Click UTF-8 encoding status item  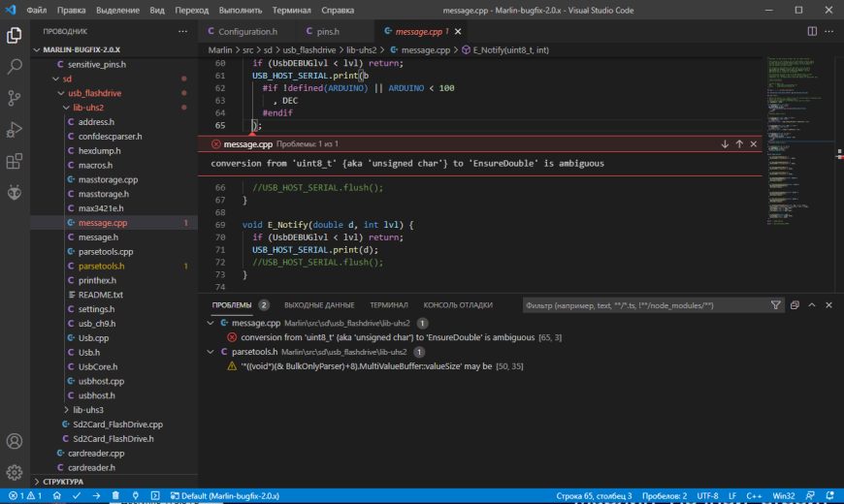707,496
